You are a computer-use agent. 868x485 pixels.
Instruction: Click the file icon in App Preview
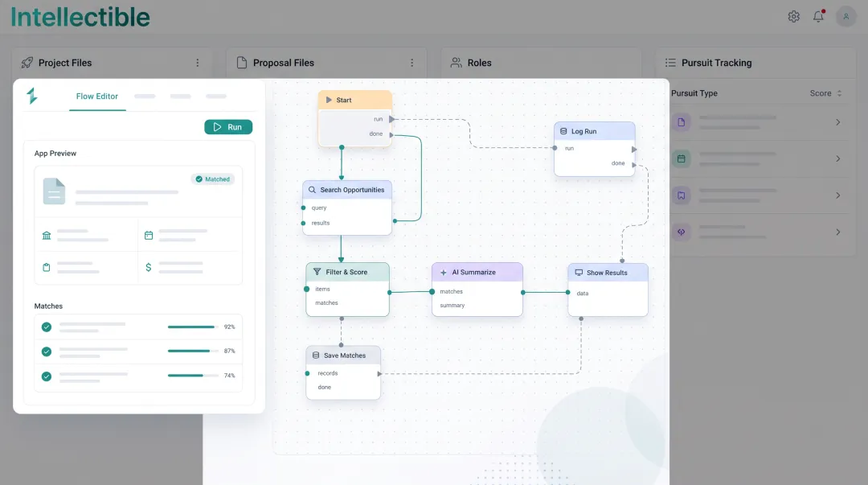[54, 191]
